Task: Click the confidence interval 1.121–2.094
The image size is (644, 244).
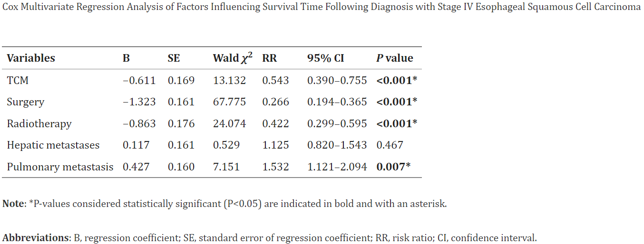Action: (x=337, y=167)
